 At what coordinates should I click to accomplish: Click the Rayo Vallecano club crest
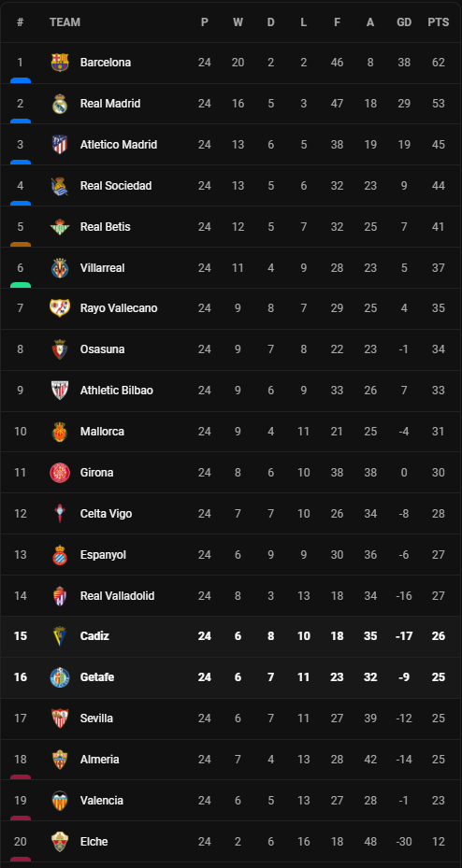point(60,307)
